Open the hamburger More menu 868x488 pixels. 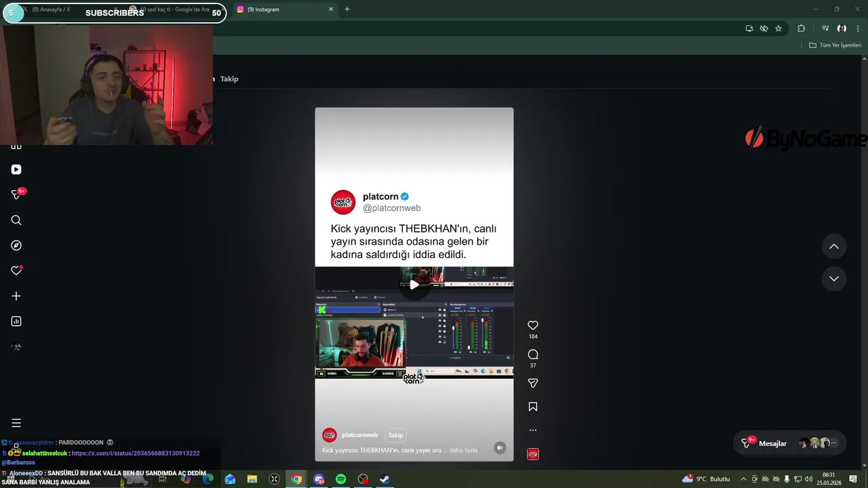pyautogui.click(x=16, y=423)
